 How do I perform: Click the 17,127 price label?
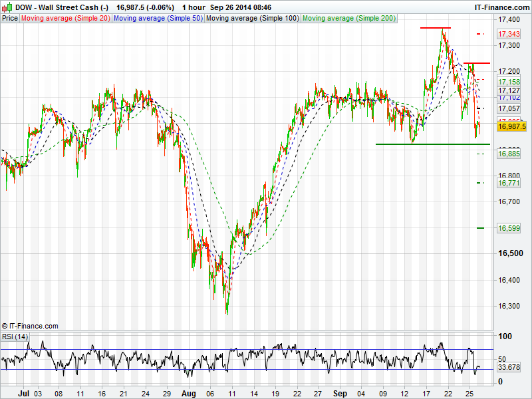(x=509, y=90)
